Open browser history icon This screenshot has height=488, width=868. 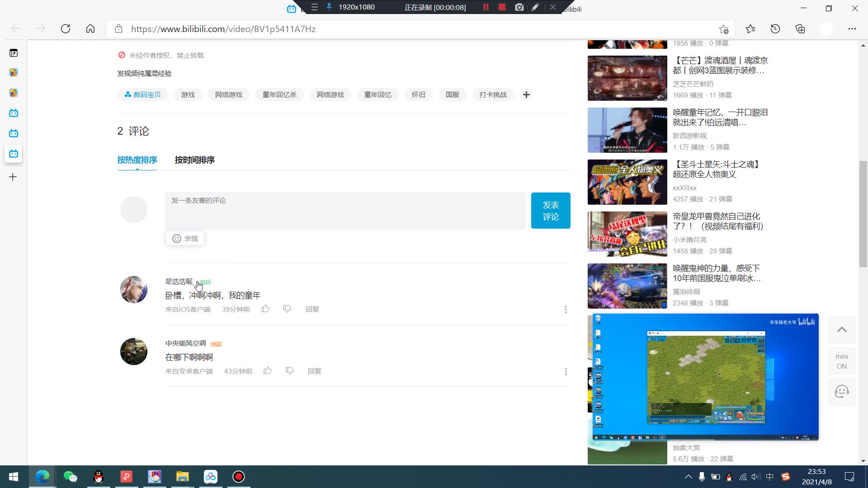[x=775, y=29]
